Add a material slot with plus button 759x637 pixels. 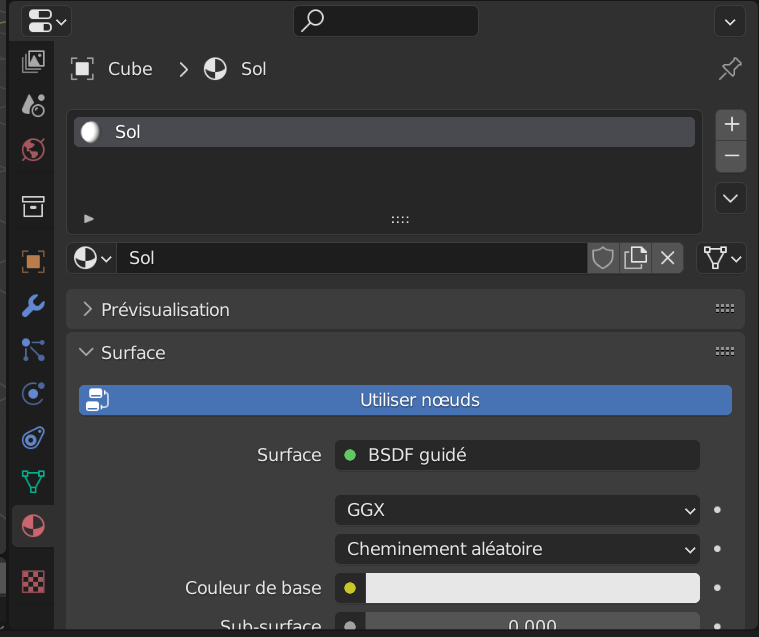pyautogui.click(x=732, y=124)
